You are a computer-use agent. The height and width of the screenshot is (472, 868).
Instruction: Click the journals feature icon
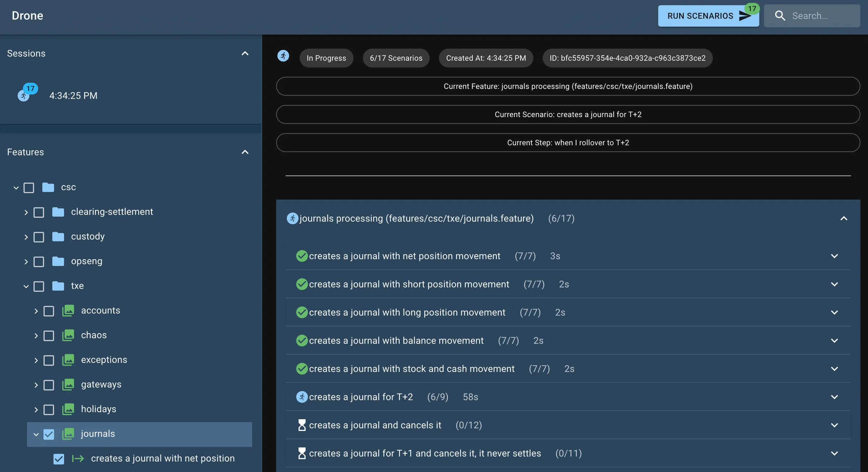pos(68,434)
